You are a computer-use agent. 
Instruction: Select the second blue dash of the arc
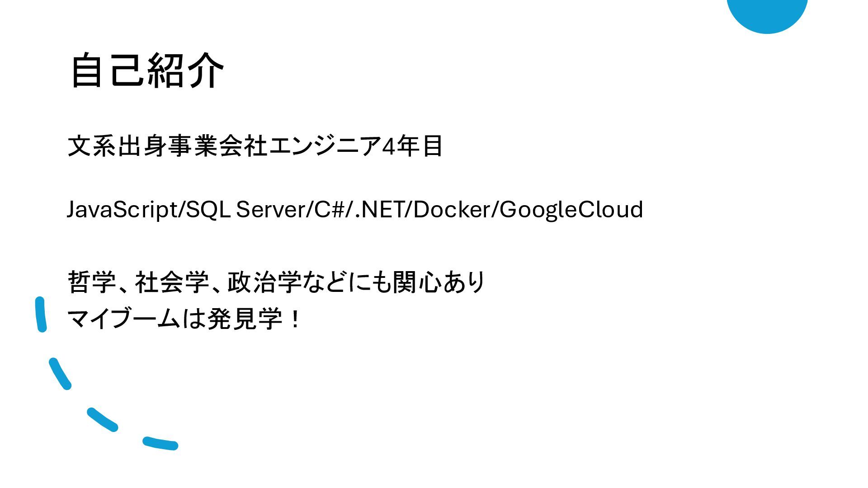click(60, 374)
